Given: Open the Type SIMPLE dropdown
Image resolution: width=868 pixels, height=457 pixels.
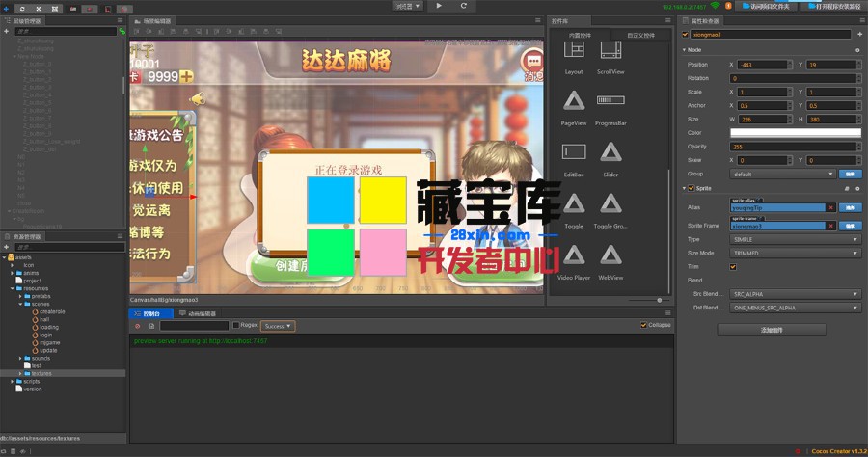Looking at the screenshot, I should click(x=795, y=239).
